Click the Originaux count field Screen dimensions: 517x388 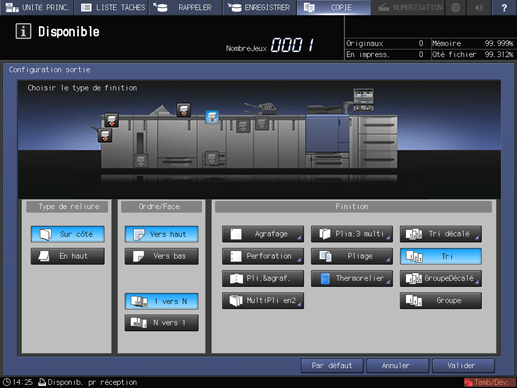point(385,43)
